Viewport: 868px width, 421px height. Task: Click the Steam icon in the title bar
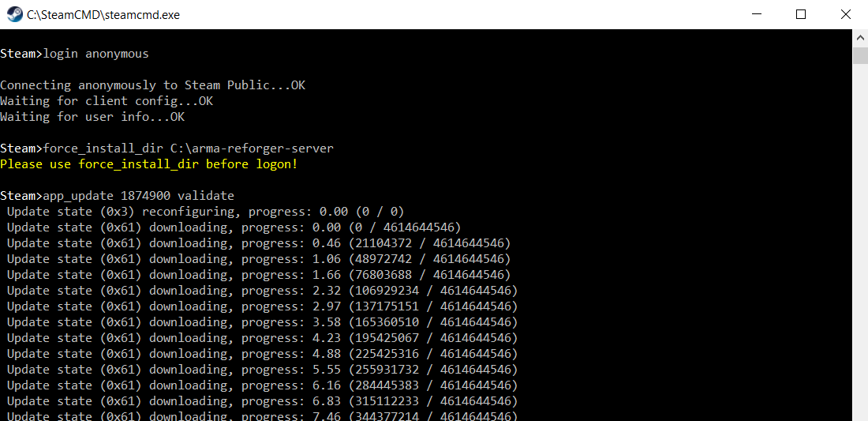14,14
